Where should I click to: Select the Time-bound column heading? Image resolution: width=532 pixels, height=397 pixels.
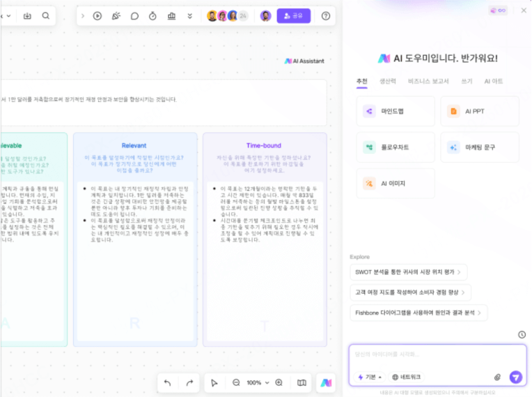[x=264, y=146]
